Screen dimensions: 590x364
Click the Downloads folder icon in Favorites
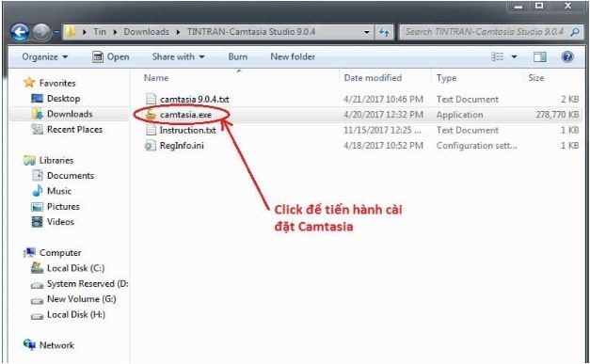[x=38, y=114]
